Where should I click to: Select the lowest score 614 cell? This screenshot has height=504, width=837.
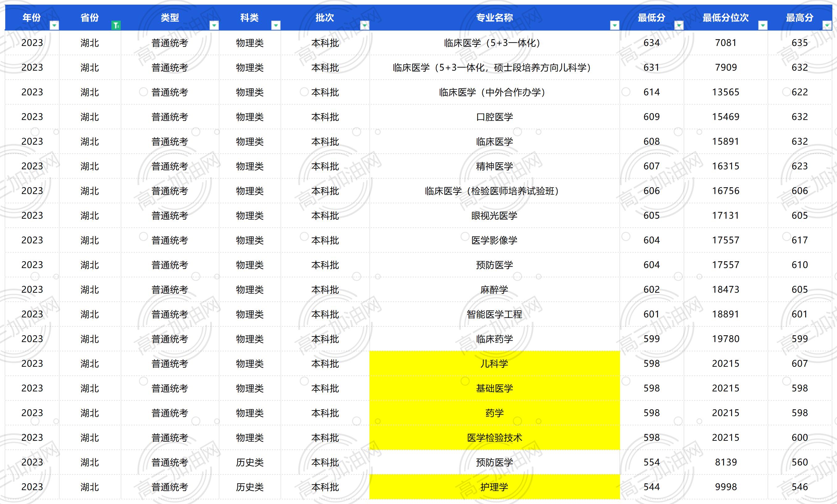click(652, 92)
